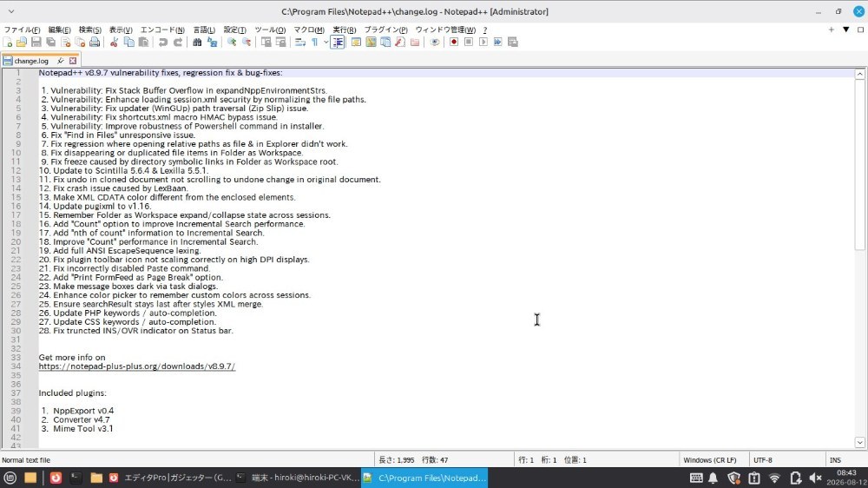The image size is (868, 488).
Task: Open the Document List panel icon
Action: (x=385, y=42)
